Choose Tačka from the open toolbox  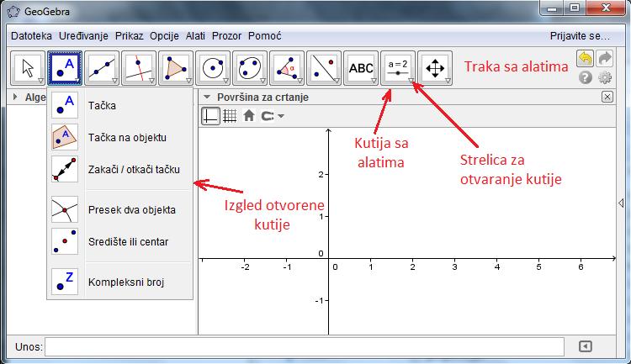tap(120, 105)
